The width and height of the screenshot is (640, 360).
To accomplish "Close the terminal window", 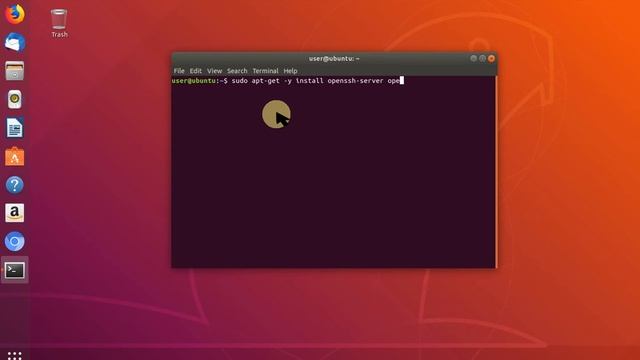I will point(491,58).
